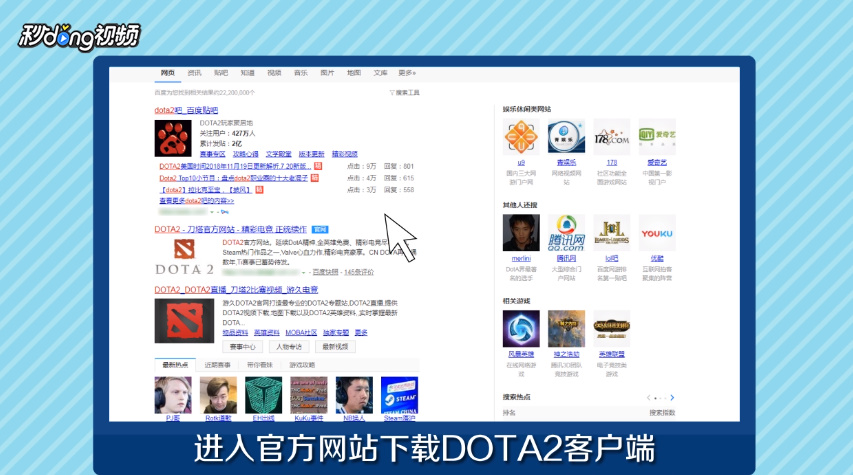Select the 带你看妹 tab

pos(260,365)
